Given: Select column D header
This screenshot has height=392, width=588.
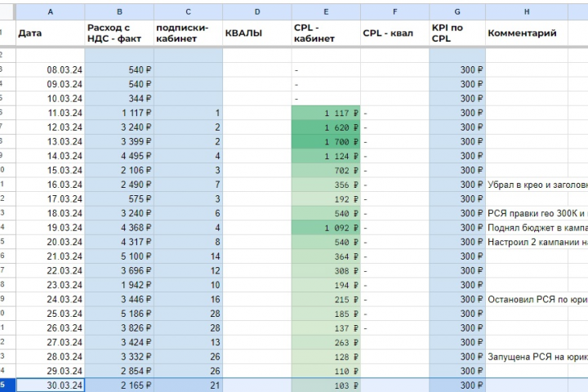Looking at the screenshot, I should pos(257,11).
